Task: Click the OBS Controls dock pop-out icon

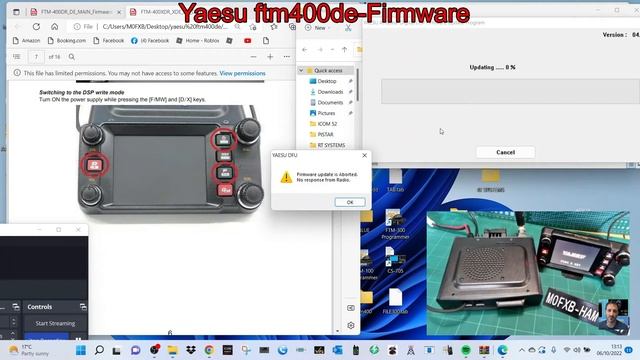Action: [x=83, y=307]
